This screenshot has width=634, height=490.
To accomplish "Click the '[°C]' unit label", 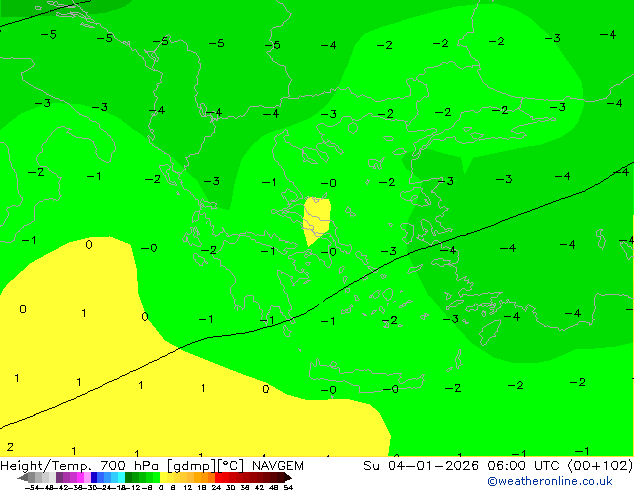I will click(231, 466).
